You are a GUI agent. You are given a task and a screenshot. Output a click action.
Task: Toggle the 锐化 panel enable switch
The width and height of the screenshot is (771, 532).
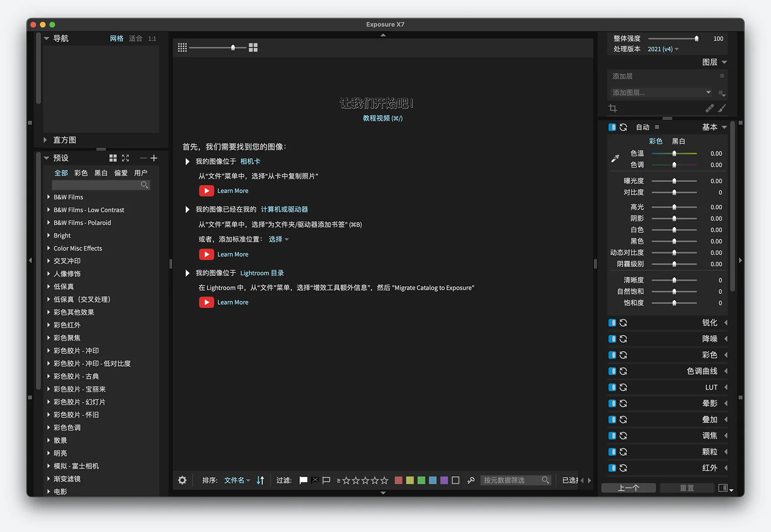click(x=612, y=323)
